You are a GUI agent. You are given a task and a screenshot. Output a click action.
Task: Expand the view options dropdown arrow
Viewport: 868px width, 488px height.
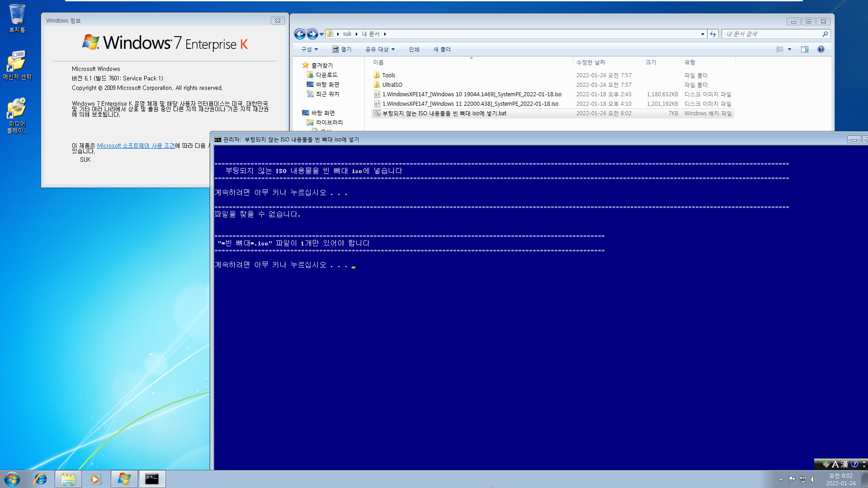coord(790,49)
